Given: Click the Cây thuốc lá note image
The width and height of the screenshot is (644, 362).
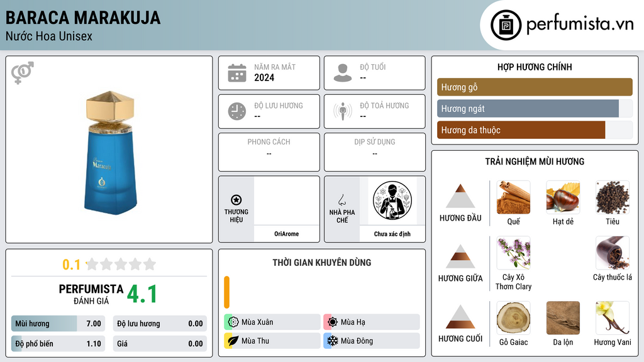Looking at the screenshot, I should 613,253.
